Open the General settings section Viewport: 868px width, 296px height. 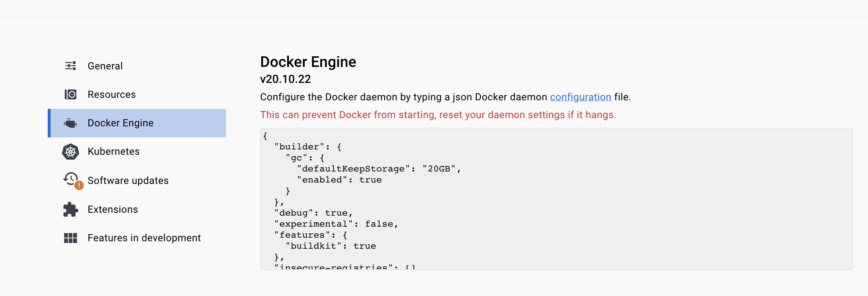pyautogui.click(x=137, y=66)
